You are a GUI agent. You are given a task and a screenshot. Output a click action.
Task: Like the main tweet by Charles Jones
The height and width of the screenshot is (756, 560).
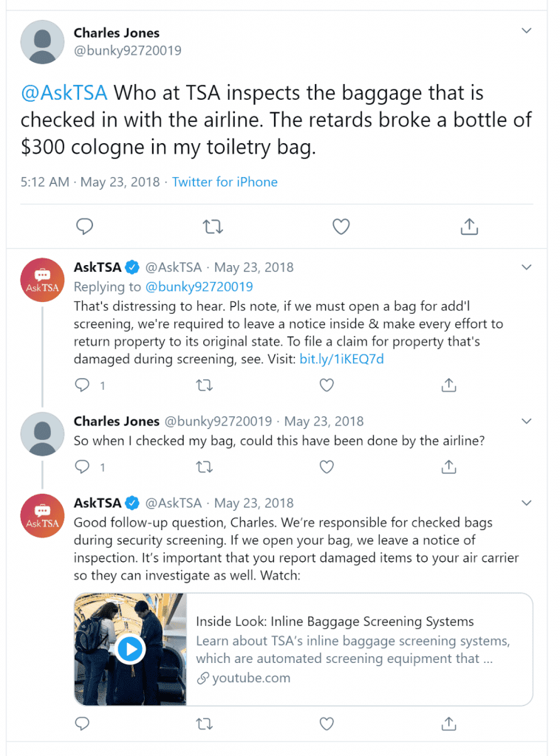pyautogui.click(x=341, y=226)
